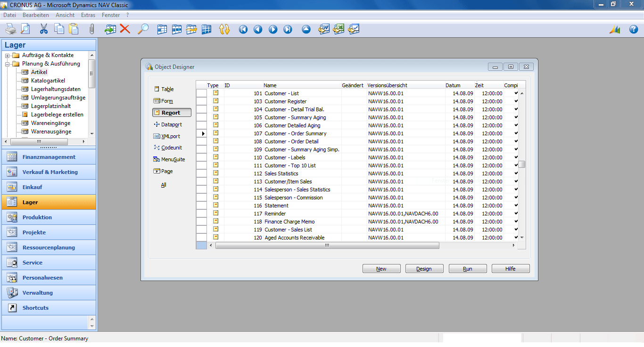Screen dimensions: 644x347
Task: Open Artikel in the Lager tree
Action: click(x=39, y=72)
